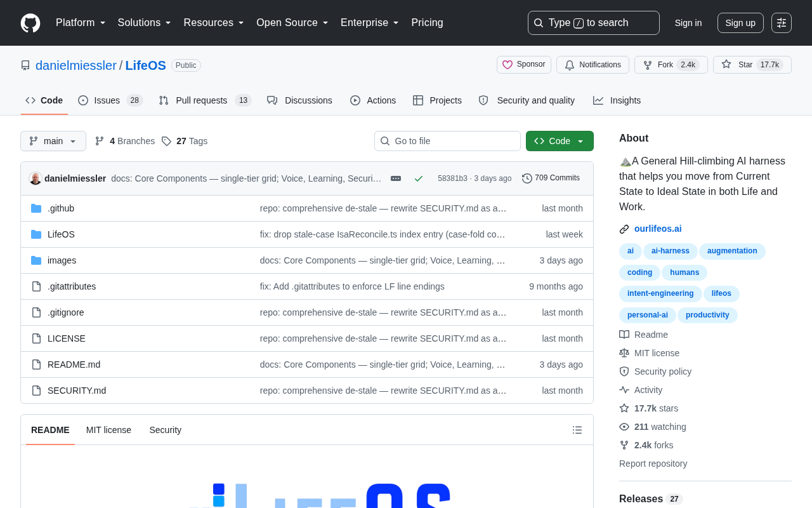
Task: Click the history clock icon by 709 Commits
Action: (527, 178)
